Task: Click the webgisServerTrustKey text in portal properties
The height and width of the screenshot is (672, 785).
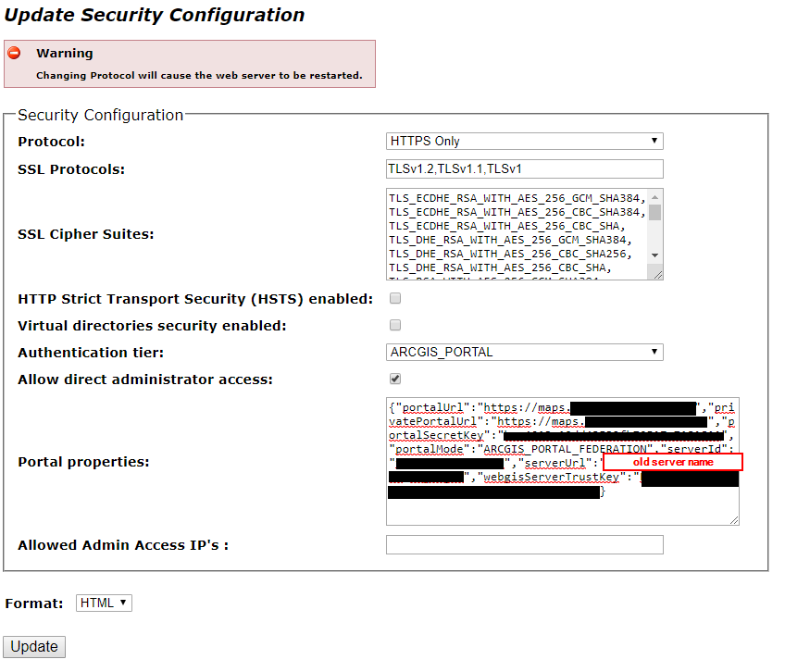Action: click(551, 477)
